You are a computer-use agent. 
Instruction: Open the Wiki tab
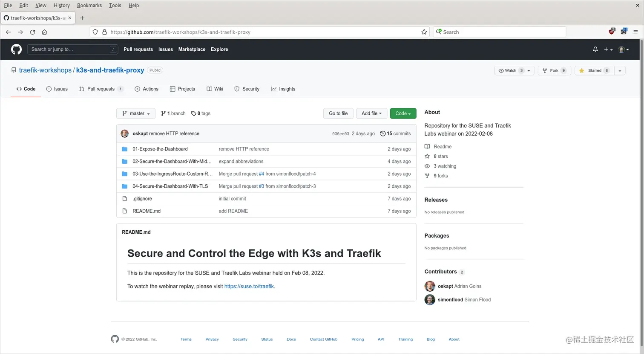point(215,89)
